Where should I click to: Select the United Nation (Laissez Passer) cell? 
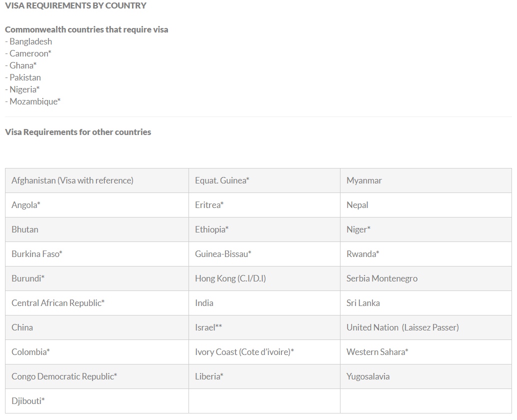402,327
